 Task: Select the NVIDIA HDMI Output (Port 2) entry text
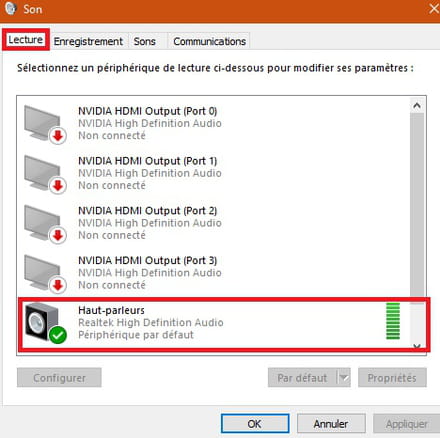point(147,211)
